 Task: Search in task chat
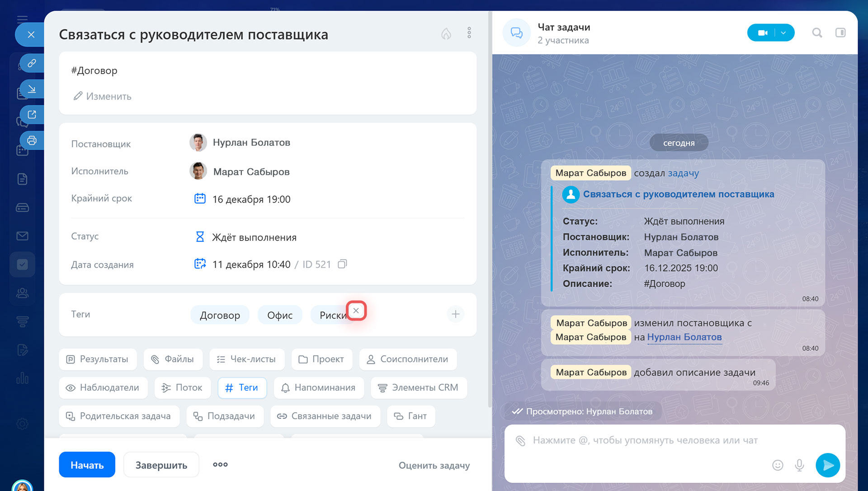[x=816, y=33]
